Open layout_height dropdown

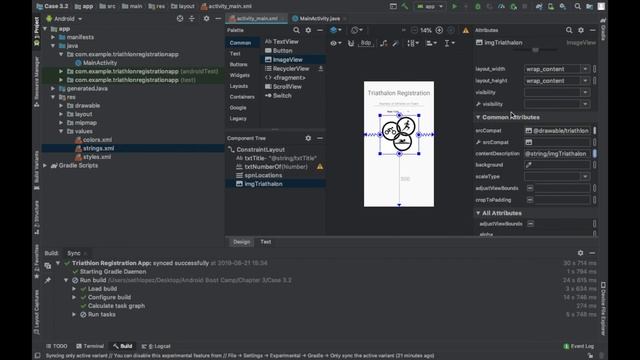585,81
